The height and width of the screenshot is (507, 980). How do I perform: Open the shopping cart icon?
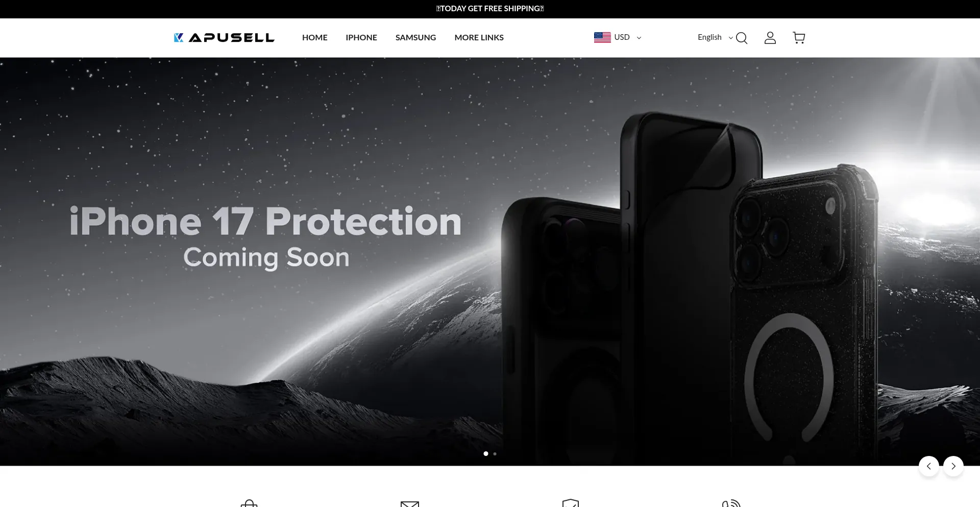pyautogui.click(x=799, y=38)
